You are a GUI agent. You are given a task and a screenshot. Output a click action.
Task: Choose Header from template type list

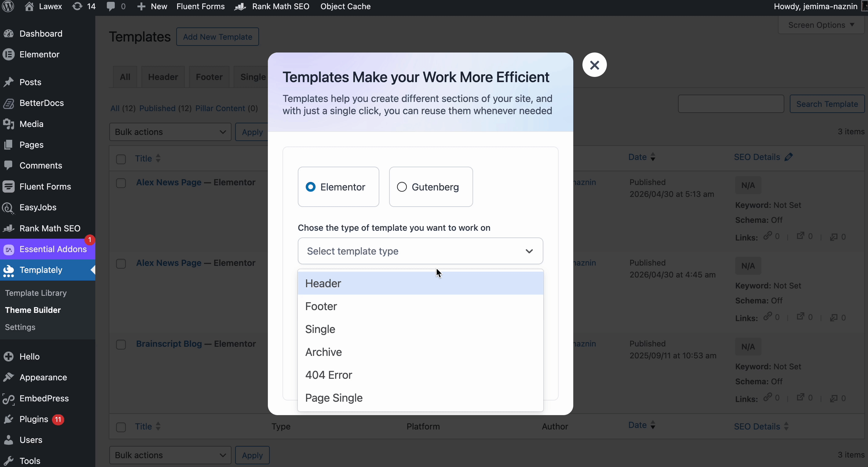pyautogui.click(x=420, y=284)
